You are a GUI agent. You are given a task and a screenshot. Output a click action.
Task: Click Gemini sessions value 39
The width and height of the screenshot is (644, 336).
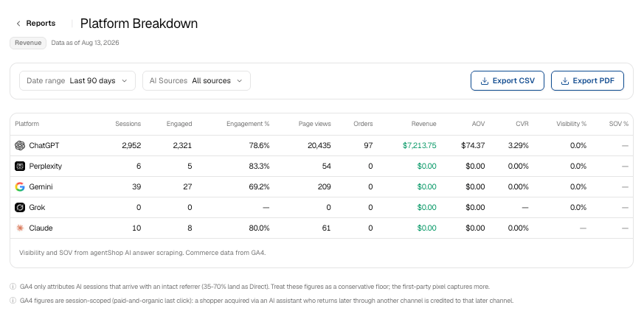[136, 186]
